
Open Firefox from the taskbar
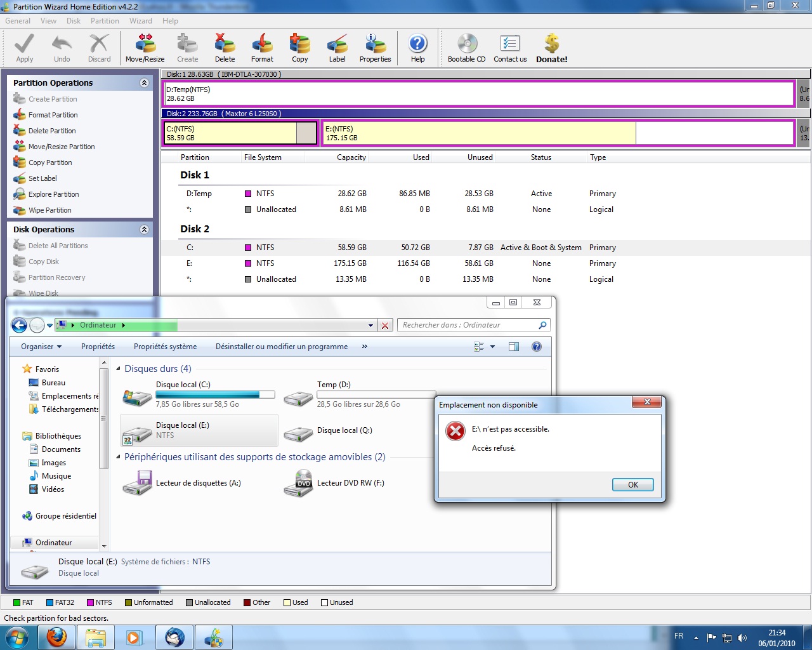coord(56,637)
